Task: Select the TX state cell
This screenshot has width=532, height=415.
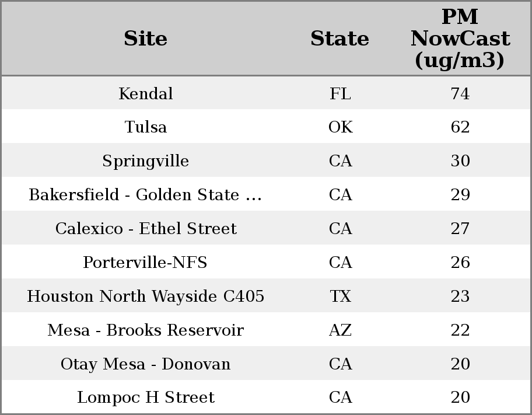Action: (340, 297)
